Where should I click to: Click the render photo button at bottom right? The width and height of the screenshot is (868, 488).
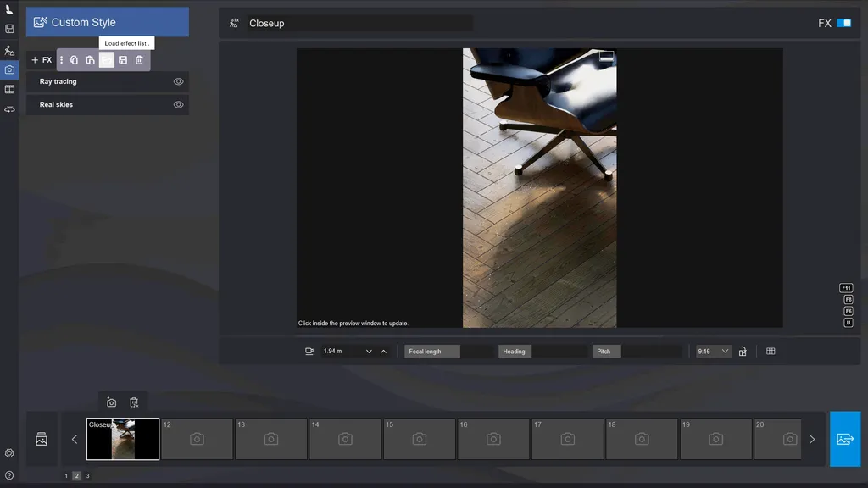point(844,439)
